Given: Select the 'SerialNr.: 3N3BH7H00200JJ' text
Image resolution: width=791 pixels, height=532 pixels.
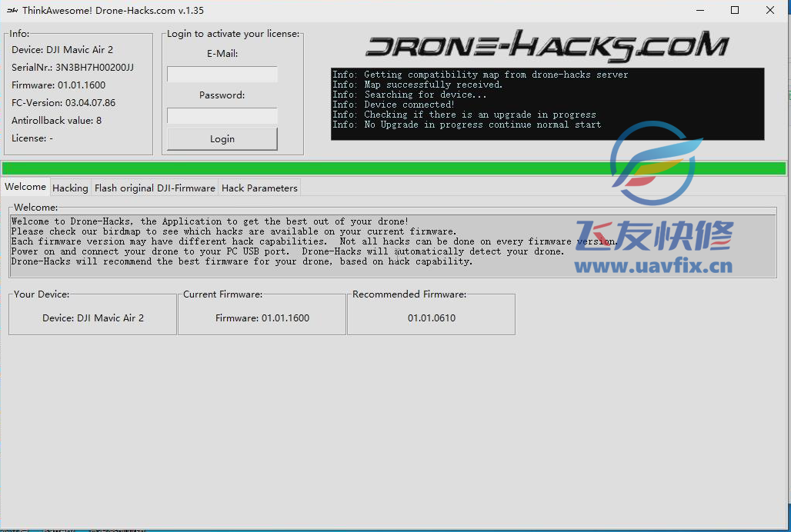Looking at the screenshot, I should pos(72,68).
